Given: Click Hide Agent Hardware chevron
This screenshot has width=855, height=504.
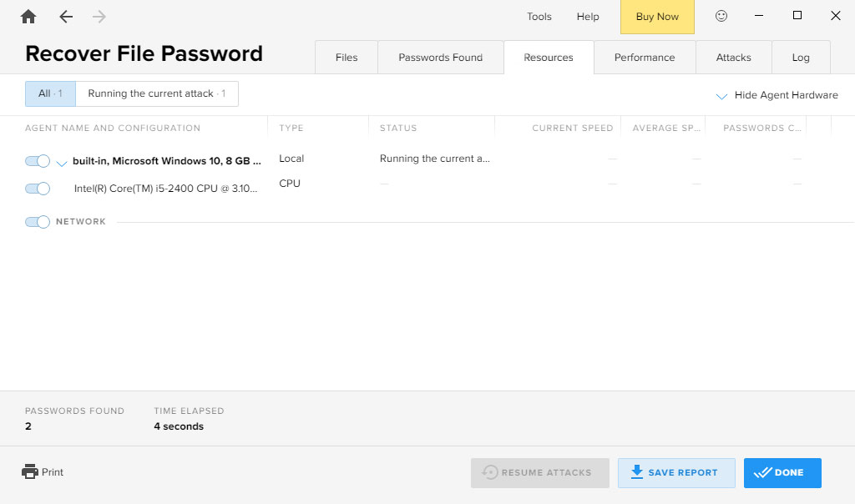Looking at the screenshot, I should coord(721,97).
